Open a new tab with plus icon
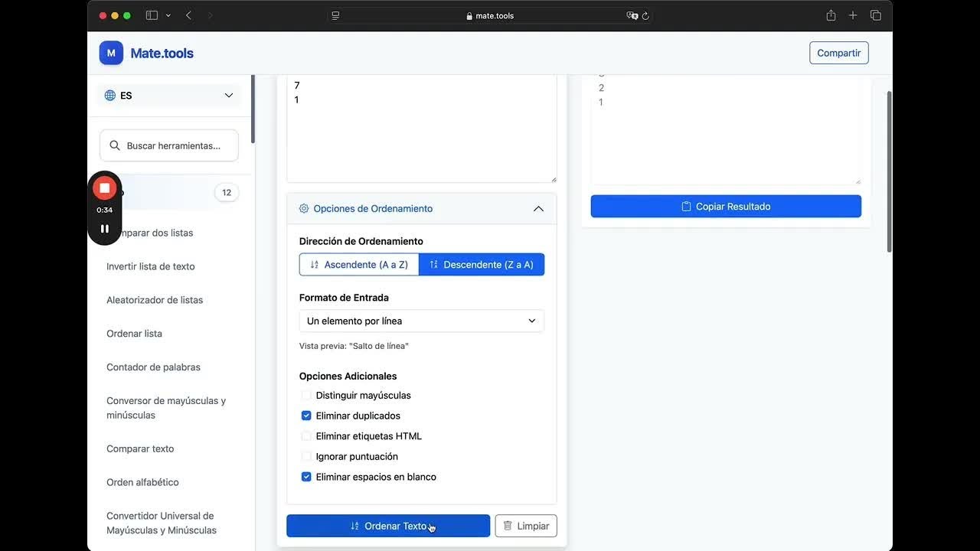This screenshot has width=980, height=551. [853, 15]
